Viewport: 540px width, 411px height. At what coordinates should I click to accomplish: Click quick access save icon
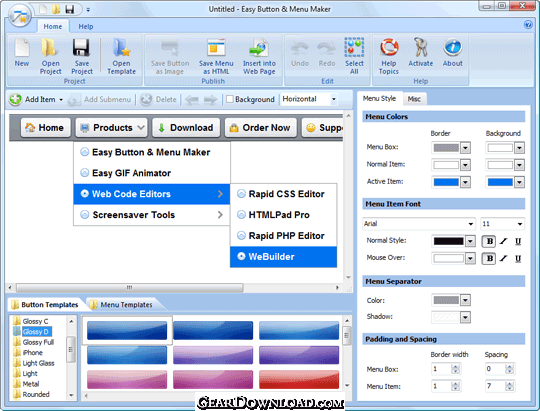(70, 9)
